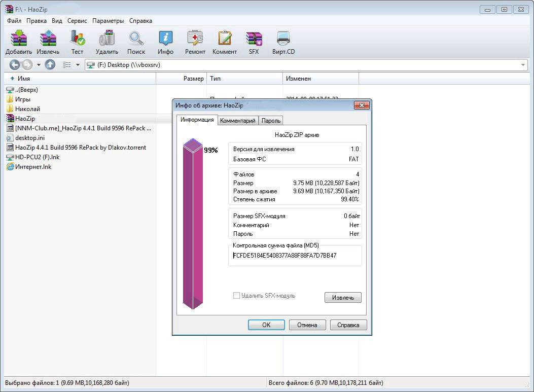
Task: Click status text Всего файлов: 6
Action: click(x=326, y=383)
